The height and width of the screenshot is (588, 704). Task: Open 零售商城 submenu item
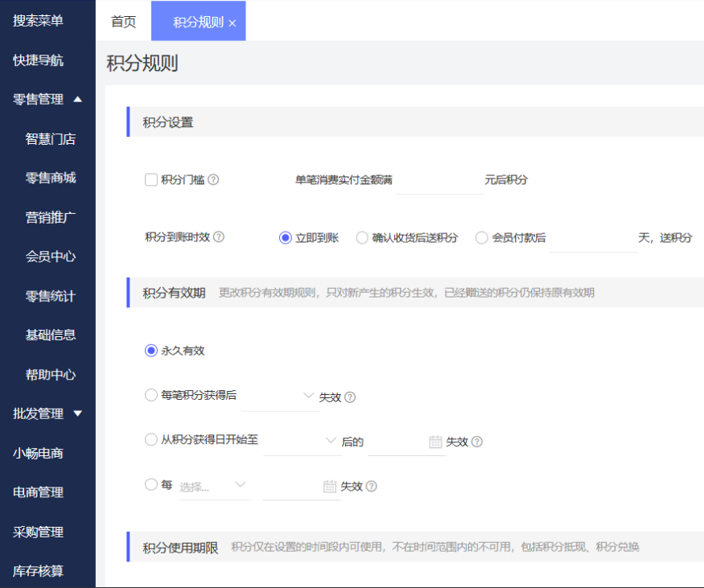51,178
